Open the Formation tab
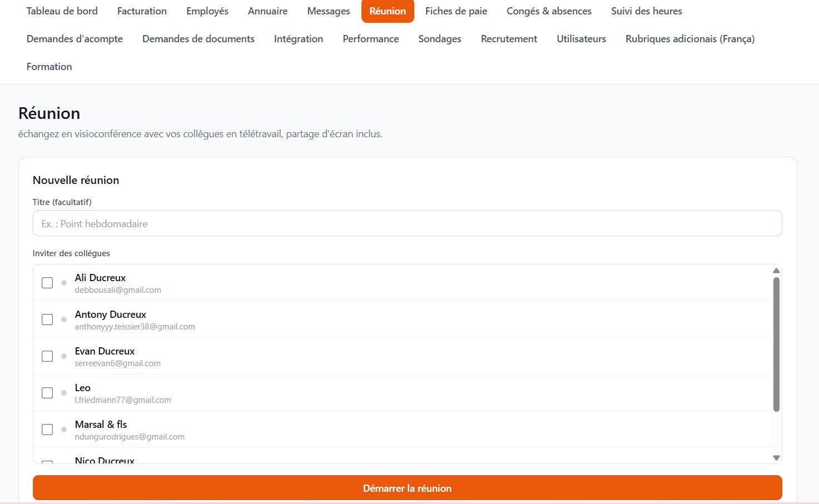Screen dimensions: 819x504 pos(49,67)
